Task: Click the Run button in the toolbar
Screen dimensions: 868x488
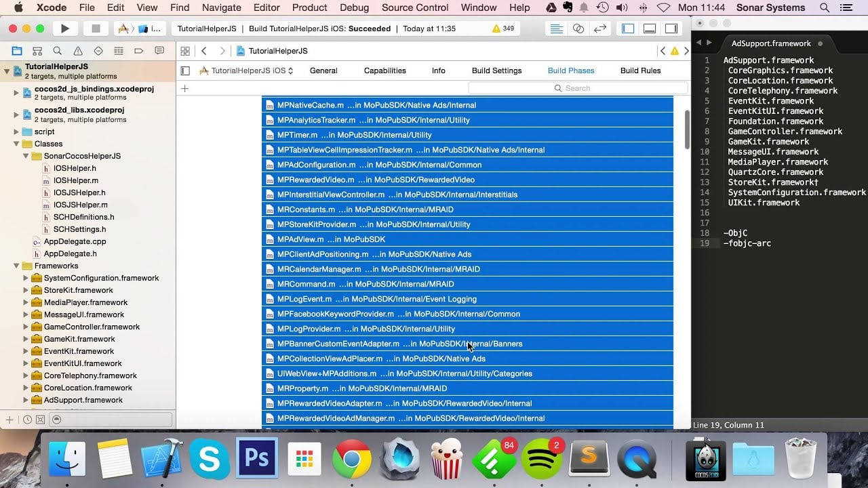Action: (64, 28)
